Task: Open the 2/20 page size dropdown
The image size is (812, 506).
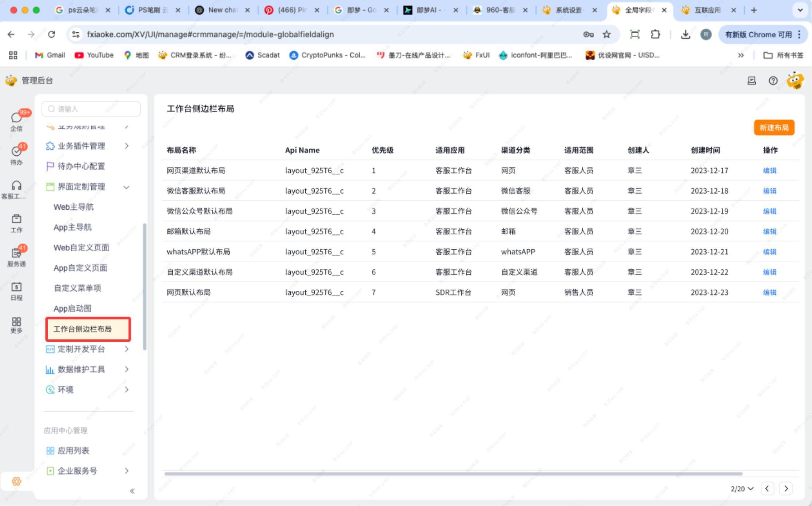Action: tap(742, 489)
